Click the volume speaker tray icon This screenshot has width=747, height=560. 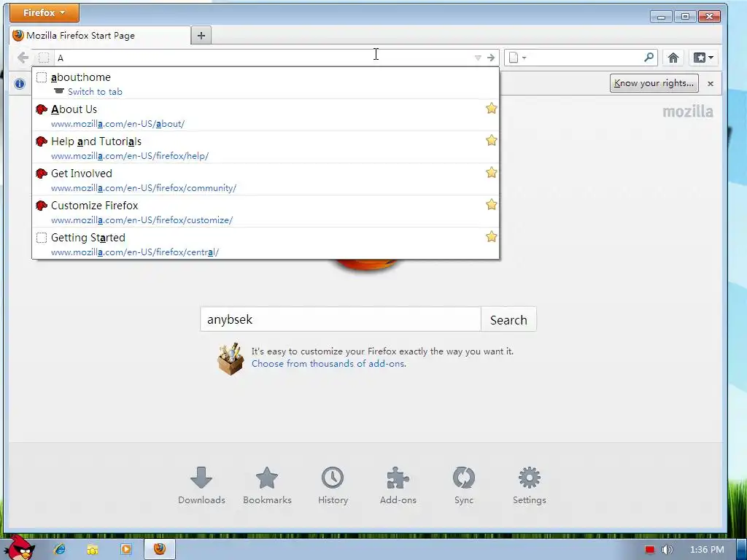[667, 550]
